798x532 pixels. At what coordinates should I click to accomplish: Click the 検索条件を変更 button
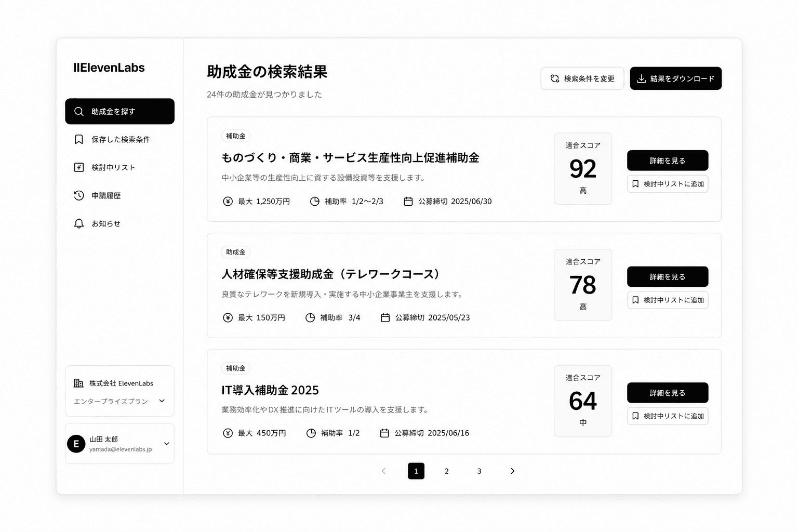point(582,78)
